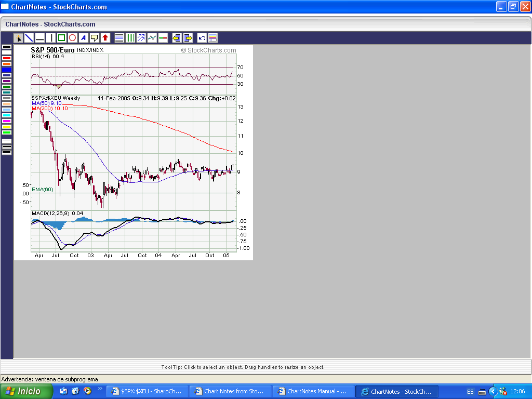Click the system tray clock 12:06
Viewport: 532px width, 399px height.
518,391
